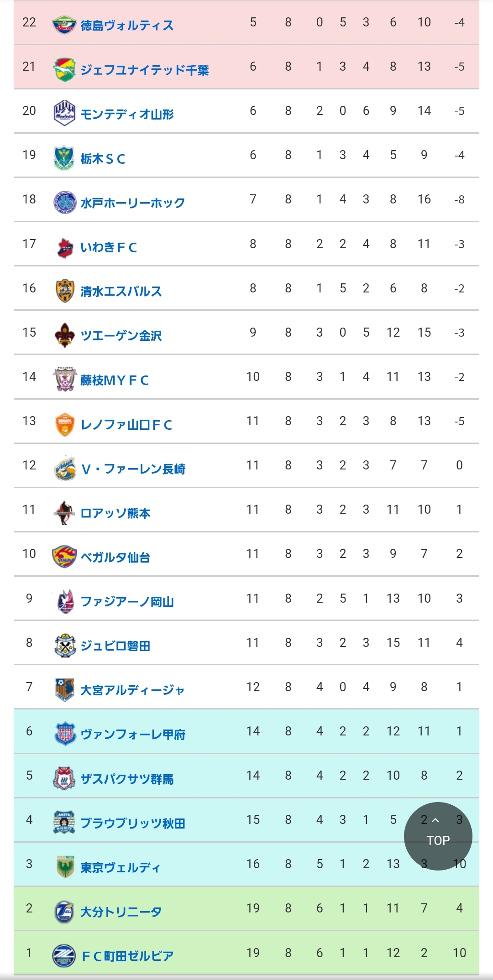Click the ジェフユナイテッド千葉 club crest
Image resolution: width=493 pixels, height=980 pixels.
pyautogui.click(x=64, y=69)
